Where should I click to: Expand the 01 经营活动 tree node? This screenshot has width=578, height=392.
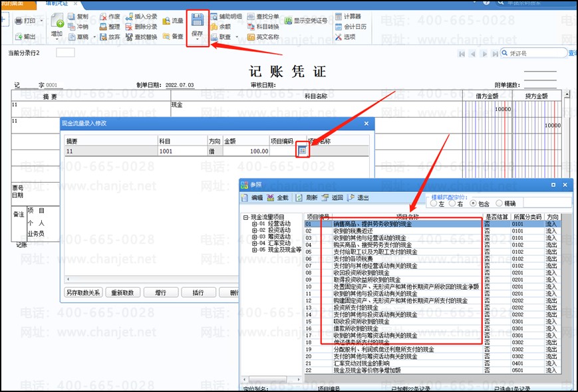point(254,224)
